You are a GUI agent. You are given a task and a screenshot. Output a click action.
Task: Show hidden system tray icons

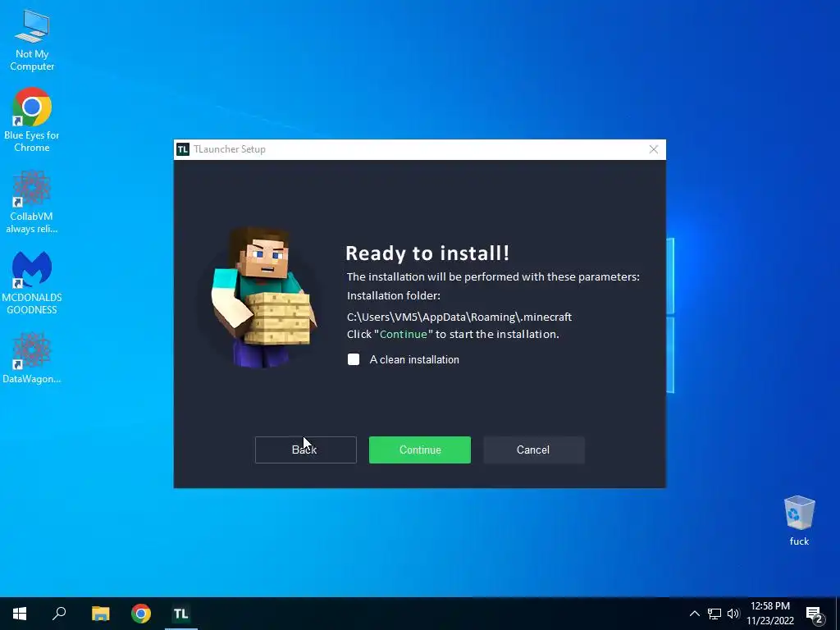click(694, 614)
